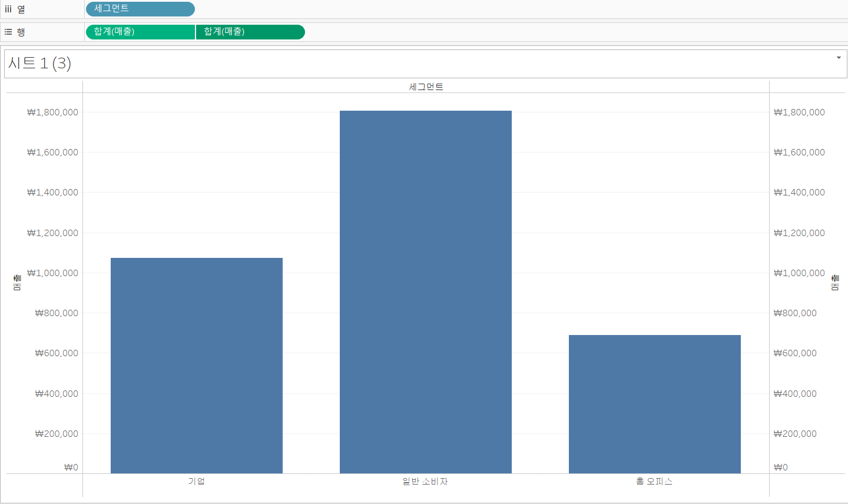
Task: Click ₩1,600,000 on the right axis
Action: pyautogui.click(x=799, y=152)
